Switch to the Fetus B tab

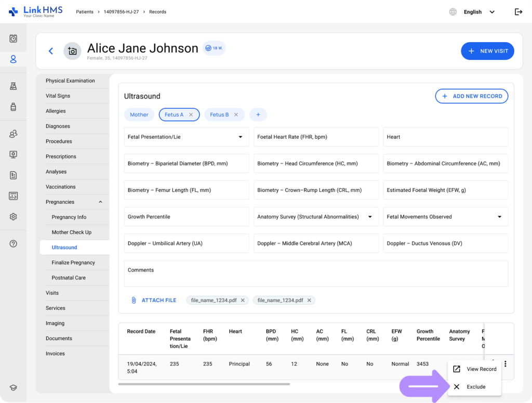point(219,115)
